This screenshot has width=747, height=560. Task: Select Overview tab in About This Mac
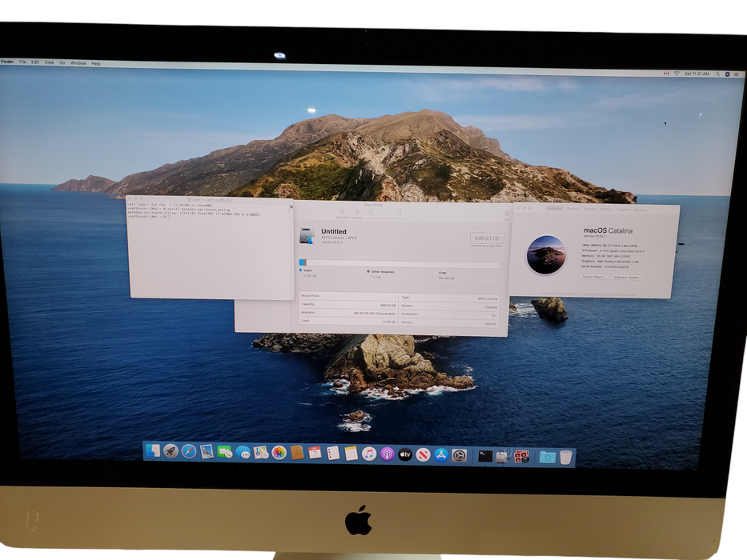554,209
